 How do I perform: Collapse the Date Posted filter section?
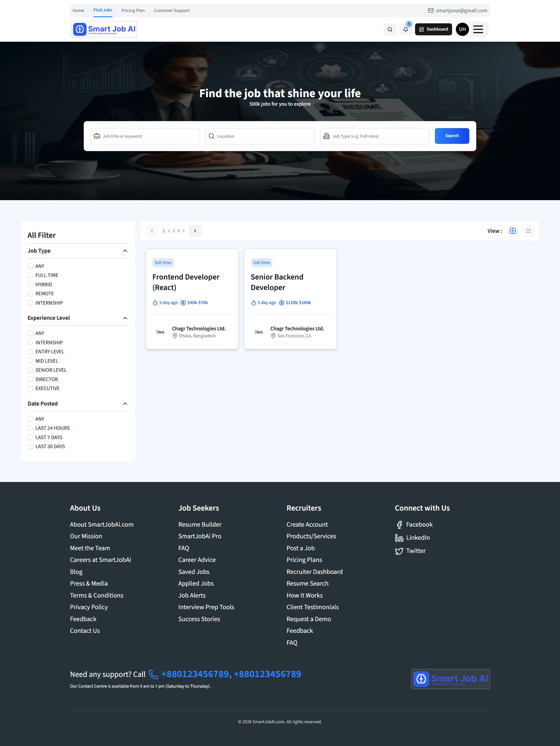[125, 404]
